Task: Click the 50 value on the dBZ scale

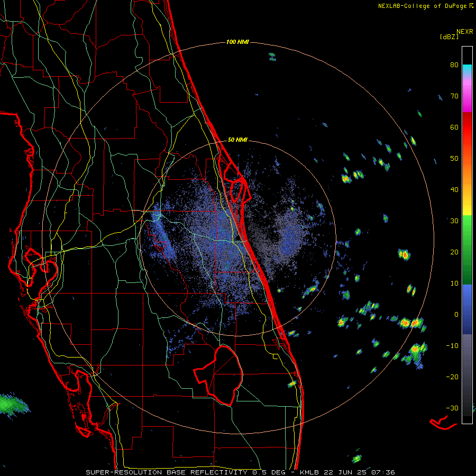Action: coord(454,159)
